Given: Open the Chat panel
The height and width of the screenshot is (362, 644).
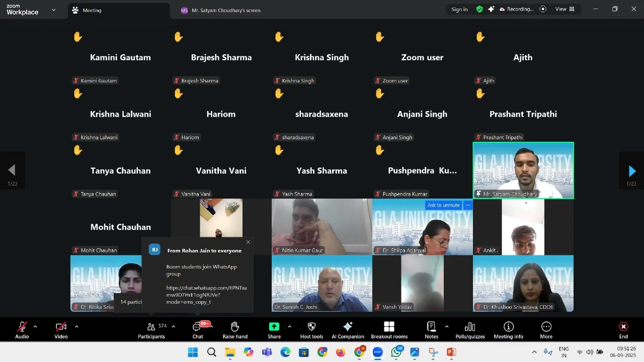Looking at the screenshot, I should point(198,330).
